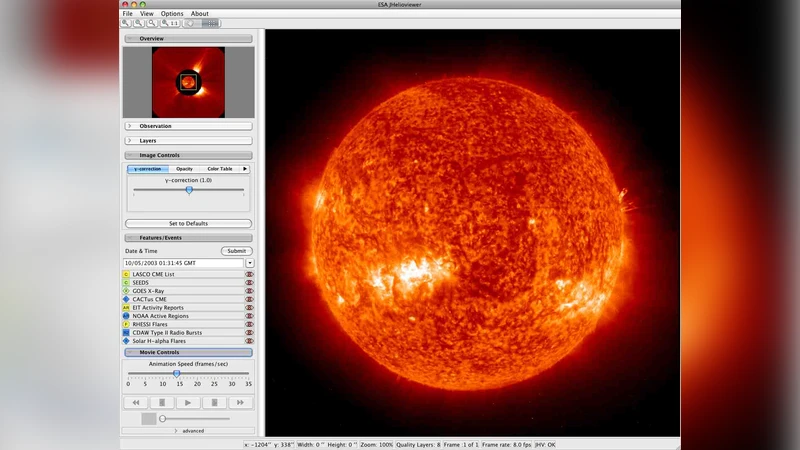Click the γ-correction slider handle
The height and width of the screenshot is (450, 800).
[189, 190]
